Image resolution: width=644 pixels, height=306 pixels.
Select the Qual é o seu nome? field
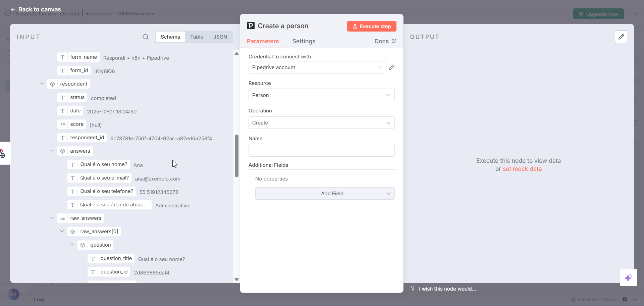click(99, 164)
